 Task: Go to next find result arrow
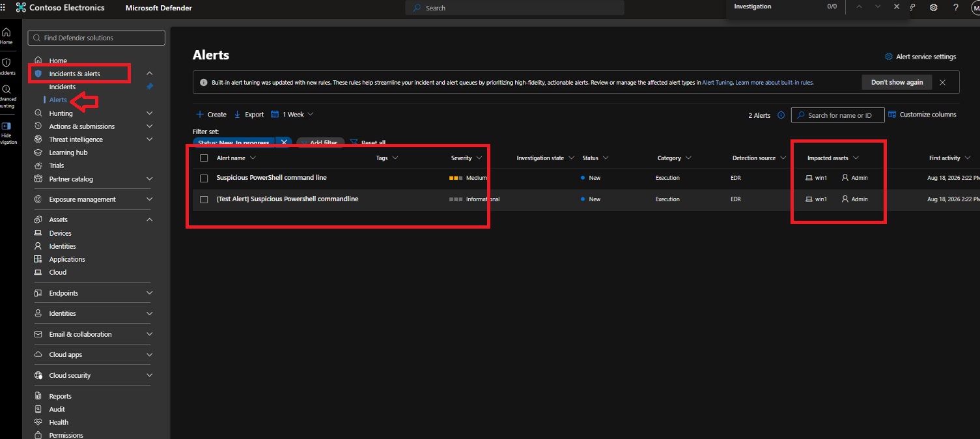click(878, 7)
